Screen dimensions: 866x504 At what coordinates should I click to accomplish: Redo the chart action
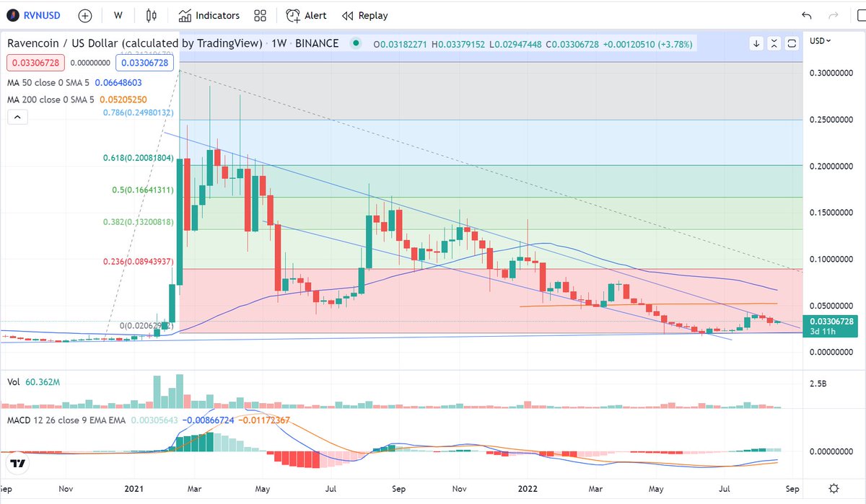(834, 15)
